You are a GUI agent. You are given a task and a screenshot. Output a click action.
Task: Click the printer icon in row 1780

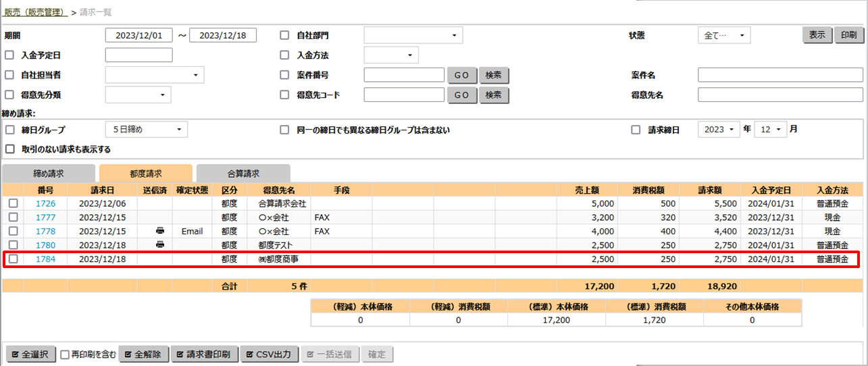click(159, 244)
